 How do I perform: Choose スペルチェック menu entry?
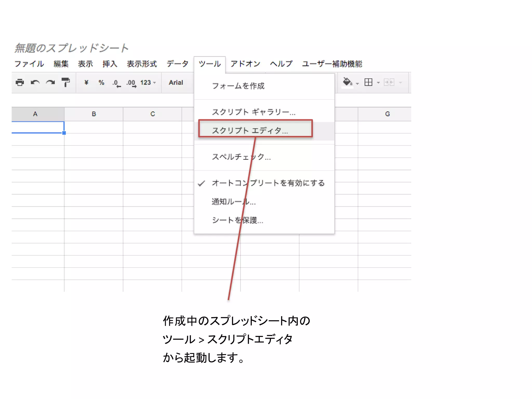point(264,157)
